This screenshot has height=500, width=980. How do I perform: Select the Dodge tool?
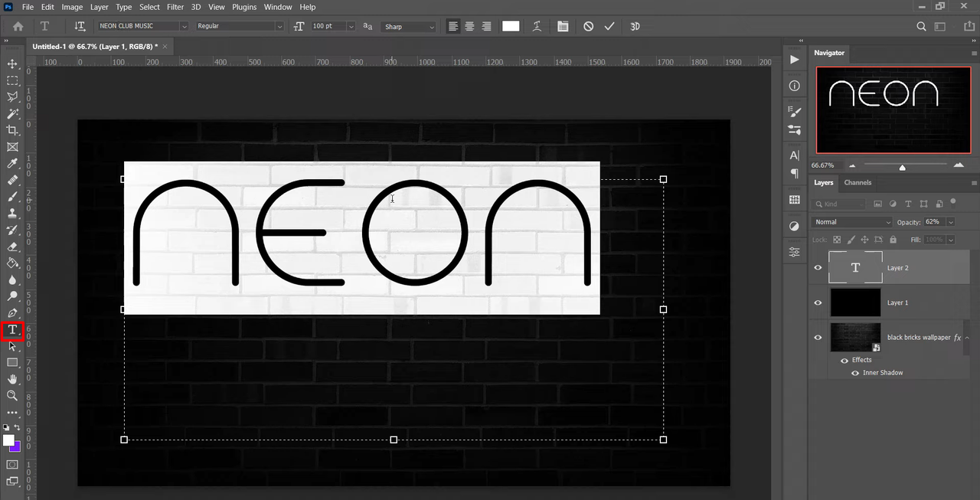pos(12,296)
